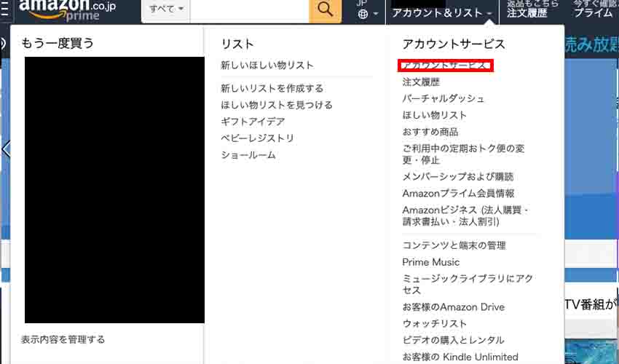Open ほしい物リストを見つける
Screen dimensions: 619x364
tap(277, 105)
